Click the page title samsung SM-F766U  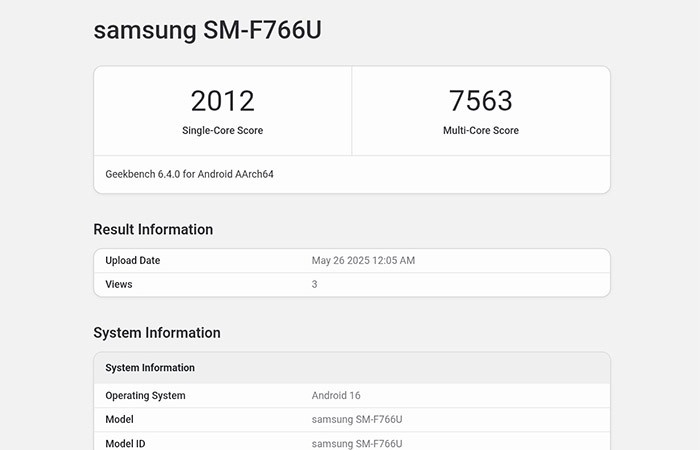pos(207,30)
